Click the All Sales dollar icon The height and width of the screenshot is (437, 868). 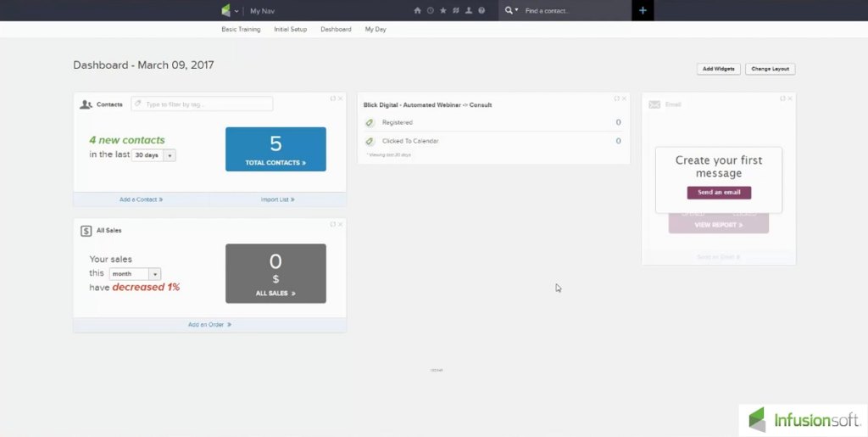pos(86,231)
